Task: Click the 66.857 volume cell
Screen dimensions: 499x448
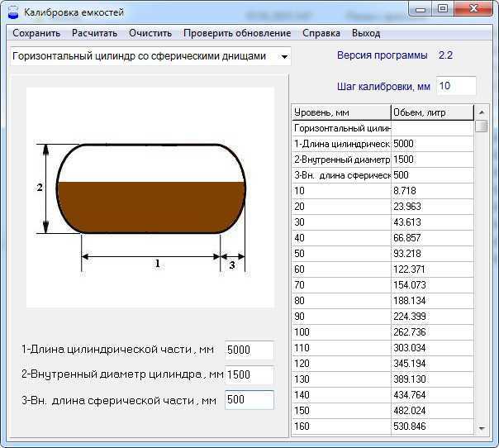Action: 432,238
